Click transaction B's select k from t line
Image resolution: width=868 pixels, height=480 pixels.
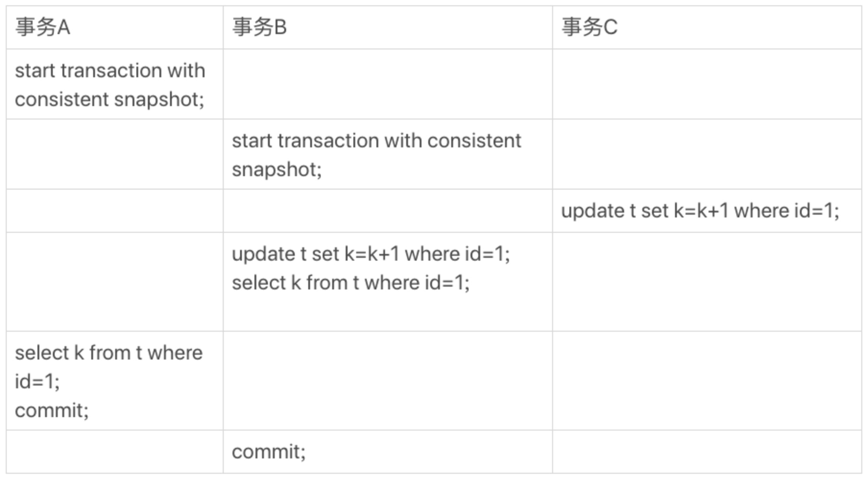coord(350,283)
